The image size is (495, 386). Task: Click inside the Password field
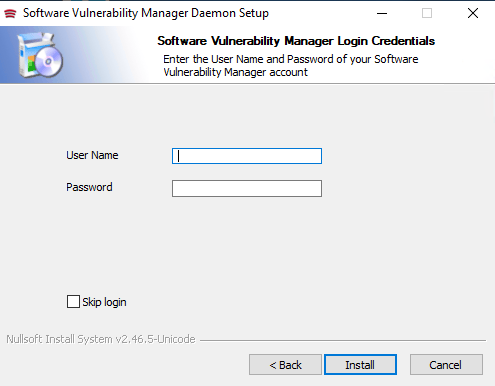pos(247,188)
